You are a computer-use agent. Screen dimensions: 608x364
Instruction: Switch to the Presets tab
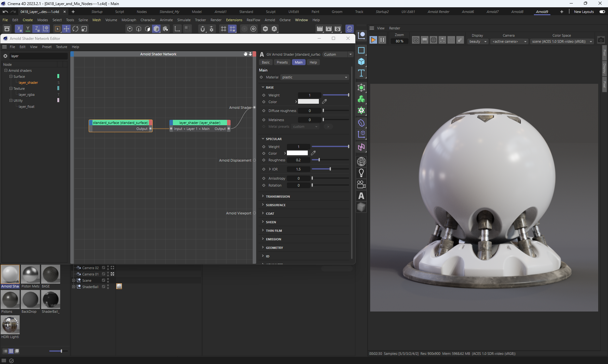(x=282, y=62)
